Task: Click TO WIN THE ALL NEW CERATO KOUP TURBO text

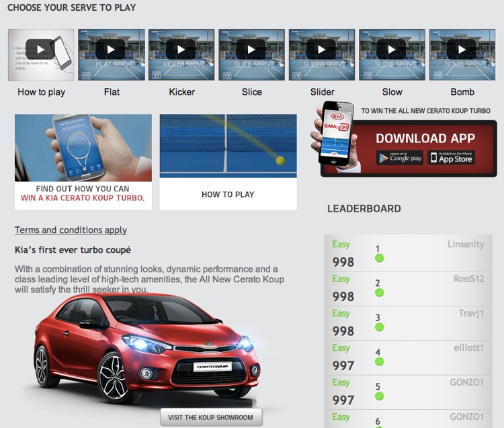Action: coord(425,111)
